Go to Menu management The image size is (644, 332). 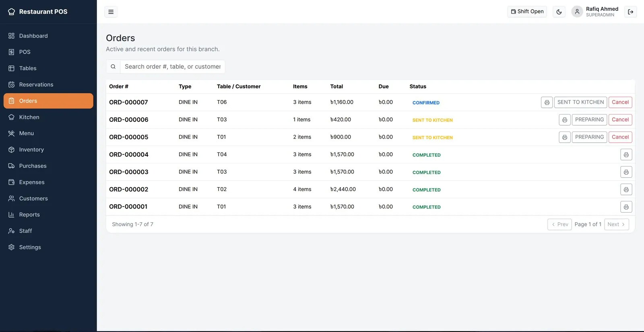tap(48, 133)
